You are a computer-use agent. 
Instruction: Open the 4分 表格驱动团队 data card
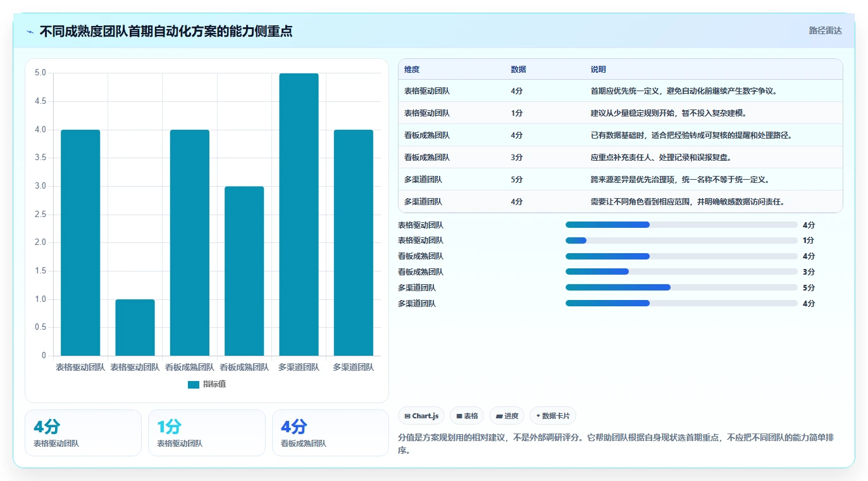pos(83,433)
